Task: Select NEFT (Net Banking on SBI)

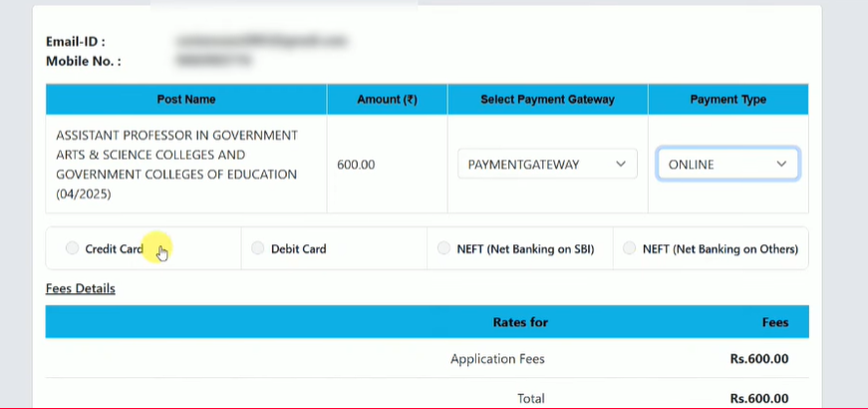Action: [x=444, y=248]
